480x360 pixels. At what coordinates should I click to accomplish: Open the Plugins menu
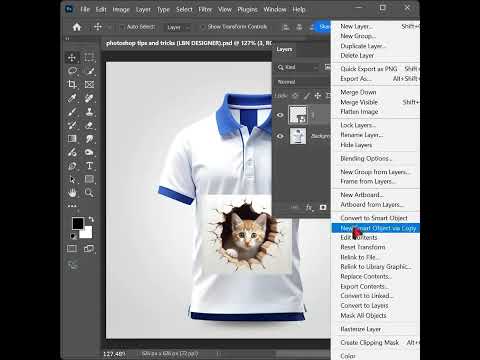pyautogui.click(x=247, y=9)
